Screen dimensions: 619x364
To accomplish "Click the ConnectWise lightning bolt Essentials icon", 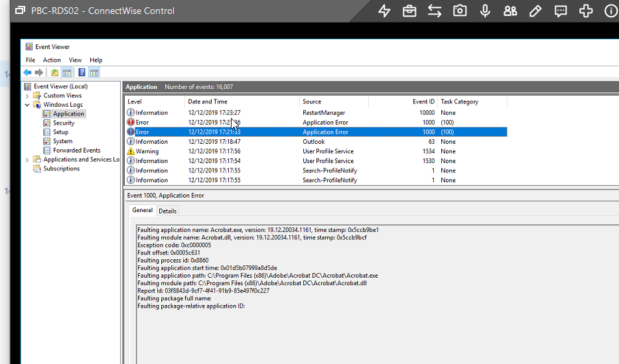I will tap(384, 11).
